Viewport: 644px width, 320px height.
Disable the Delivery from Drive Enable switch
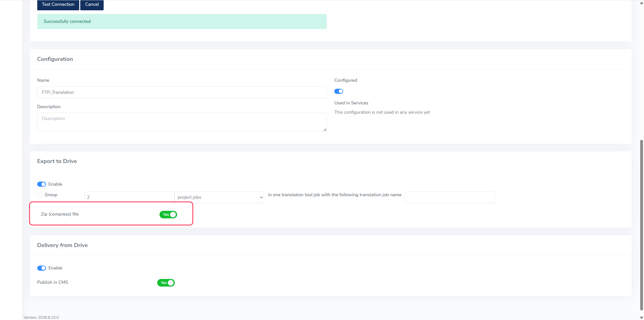(42, 268)
